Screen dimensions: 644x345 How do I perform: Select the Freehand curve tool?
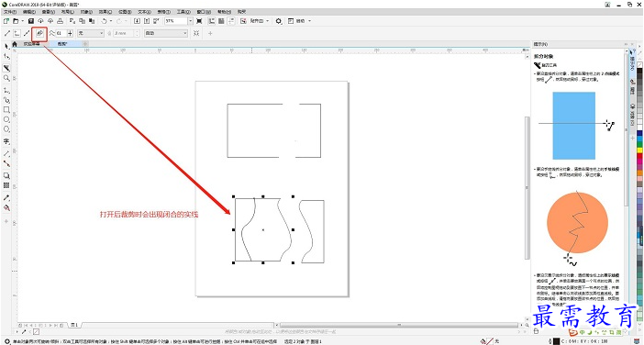pos(6,90)
